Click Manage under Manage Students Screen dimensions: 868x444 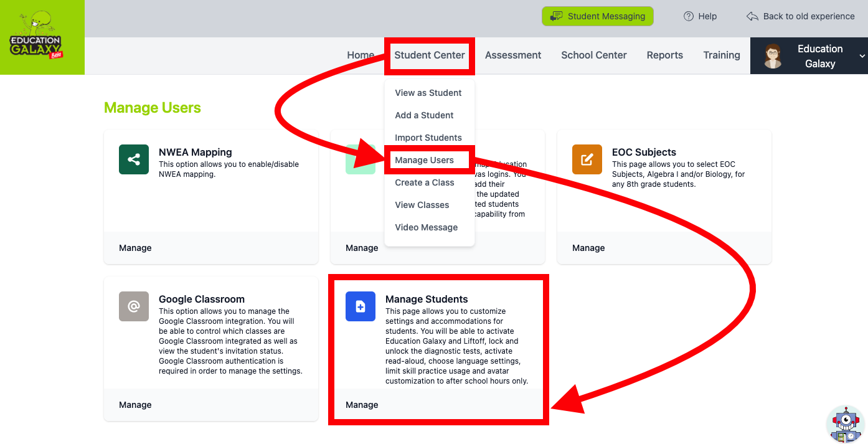(x=362, y=405)
